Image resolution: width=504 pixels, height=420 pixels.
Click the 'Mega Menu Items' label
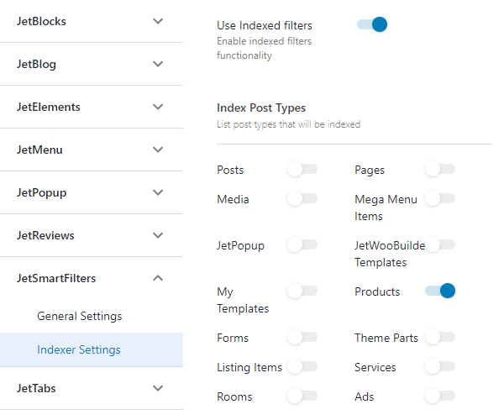tap(386, 208)
